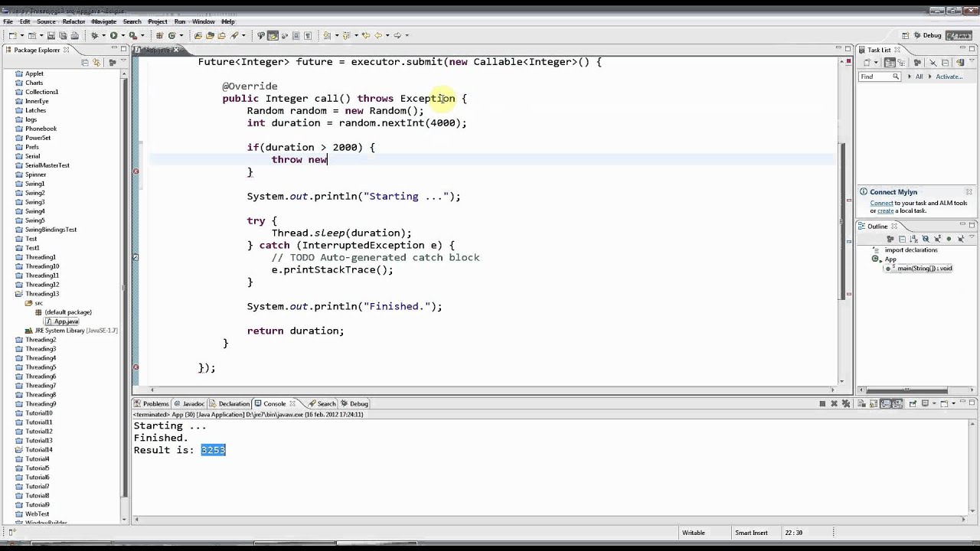
Task: Open the File menu
Action: 8,21
